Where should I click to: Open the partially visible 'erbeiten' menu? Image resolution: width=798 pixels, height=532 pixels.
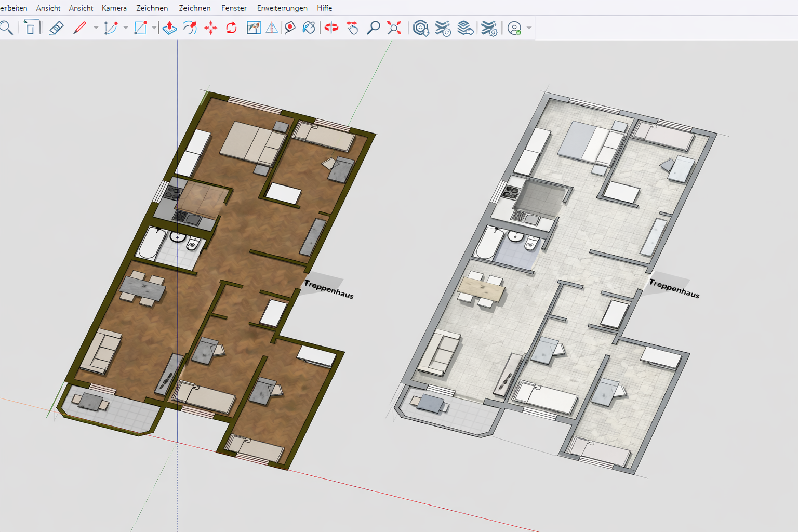click(14, 8)
